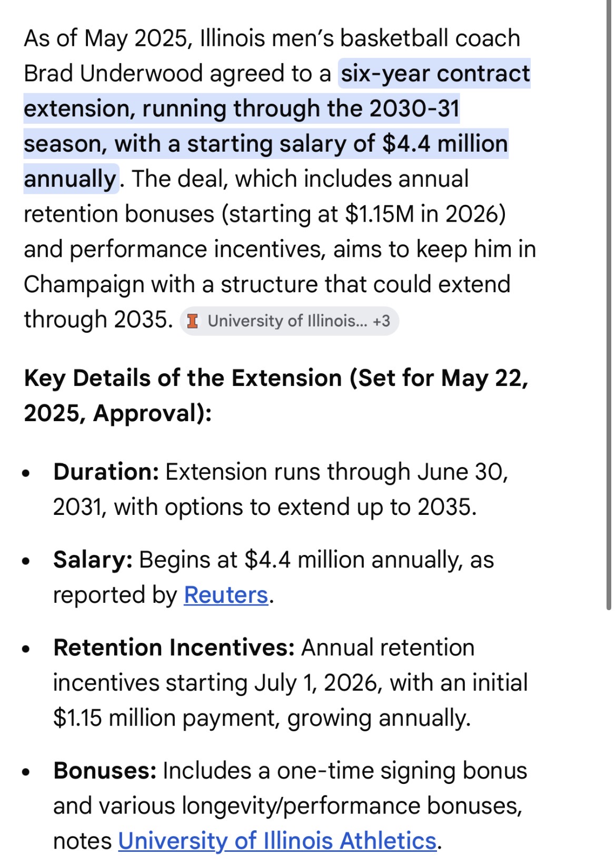Click the text 'June 30, 2031'
This screenshot has width=616, height=865.
click(x=462, y=472)
